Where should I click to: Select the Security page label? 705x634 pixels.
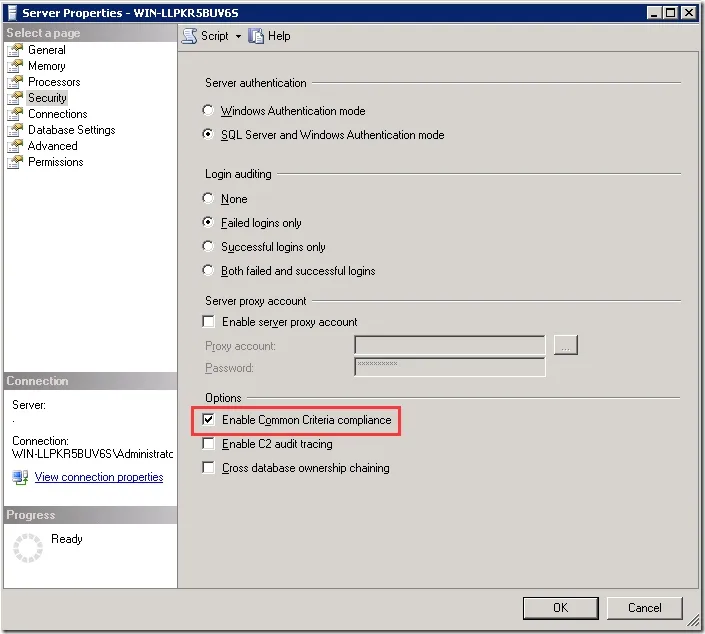[47, 98]
